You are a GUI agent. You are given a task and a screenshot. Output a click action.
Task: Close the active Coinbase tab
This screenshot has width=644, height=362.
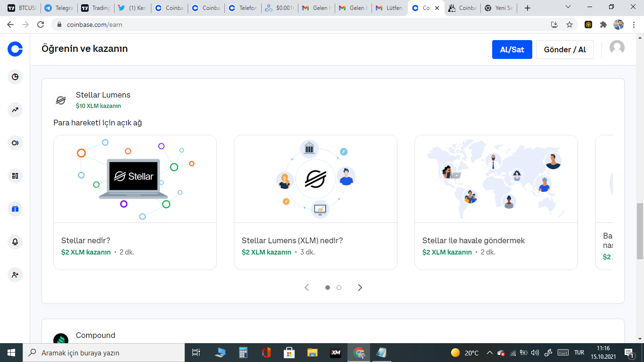click(x=437, y=8)
